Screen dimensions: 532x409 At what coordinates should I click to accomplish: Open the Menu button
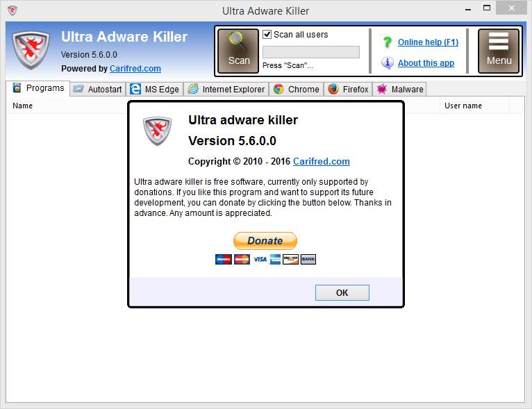tap(499, 51)
